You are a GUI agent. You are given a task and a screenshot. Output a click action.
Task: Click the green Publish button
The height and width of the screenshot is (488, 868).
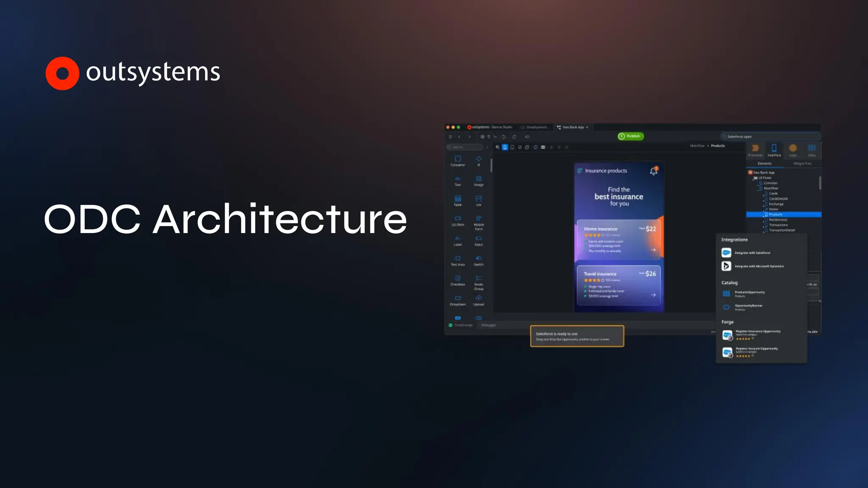631,136
